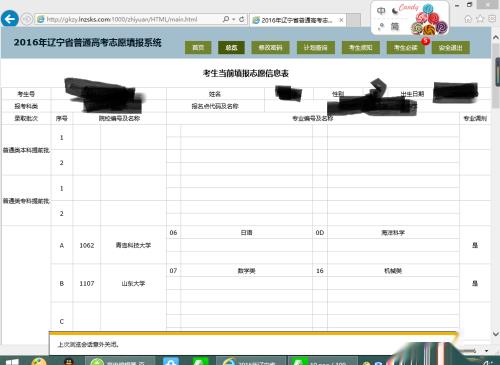Expand the address bar dropdown arrow
This screenshot has height=365, width=500.
234,19
